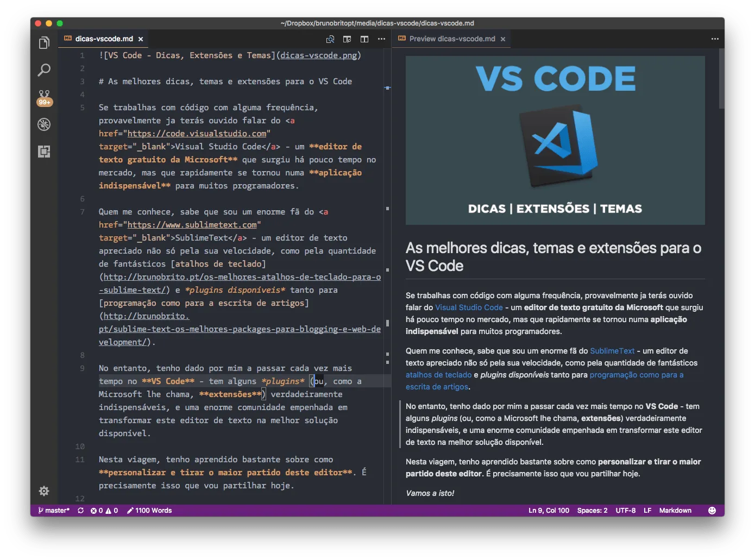Select language mode Markdown

(x=675, y=511)
